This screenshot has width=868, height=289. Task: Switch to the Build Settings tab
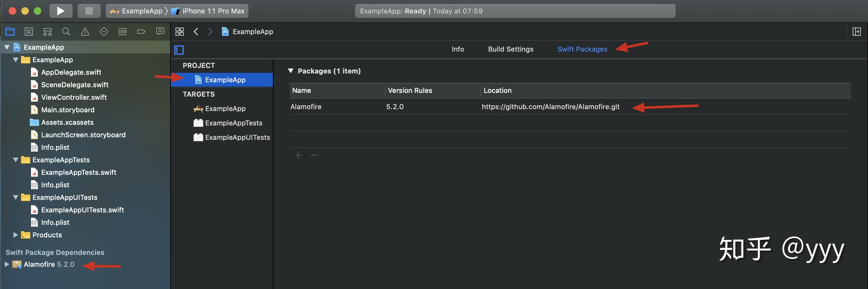[510, 49]
